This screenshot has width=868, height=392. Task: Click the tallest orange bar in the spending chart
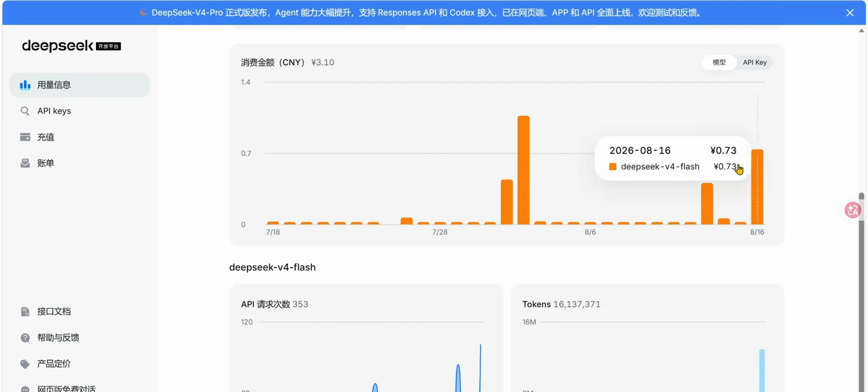click(524, 170)
